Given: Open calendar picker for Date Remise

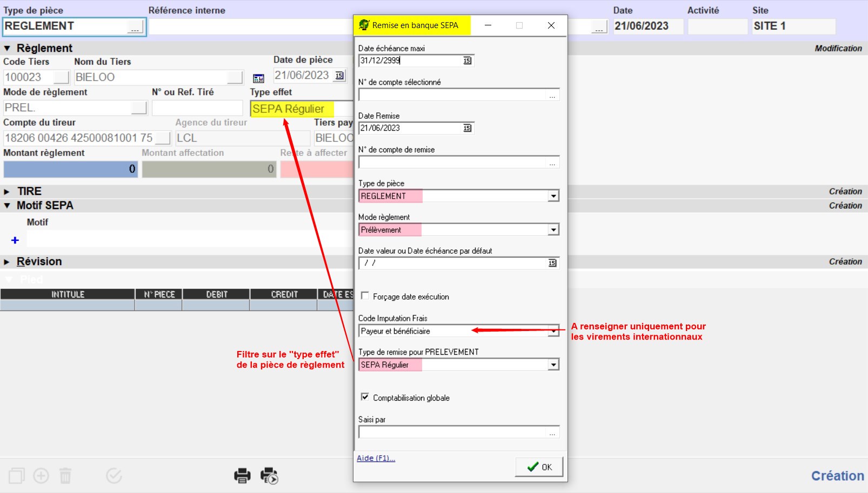Looking at the screenshot, I should [468, 128].
